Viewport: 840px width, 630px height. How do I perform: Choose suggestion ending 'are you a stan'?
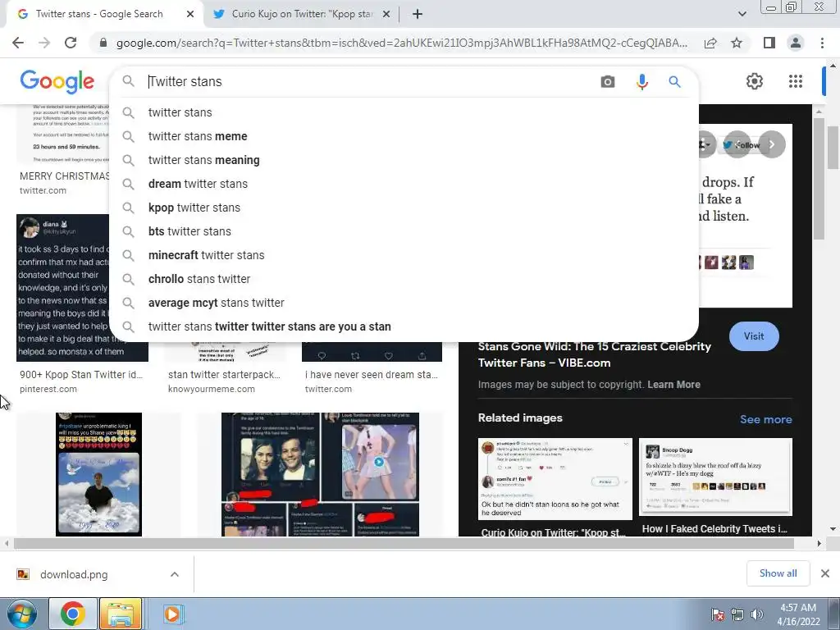(x=404, y=326)
